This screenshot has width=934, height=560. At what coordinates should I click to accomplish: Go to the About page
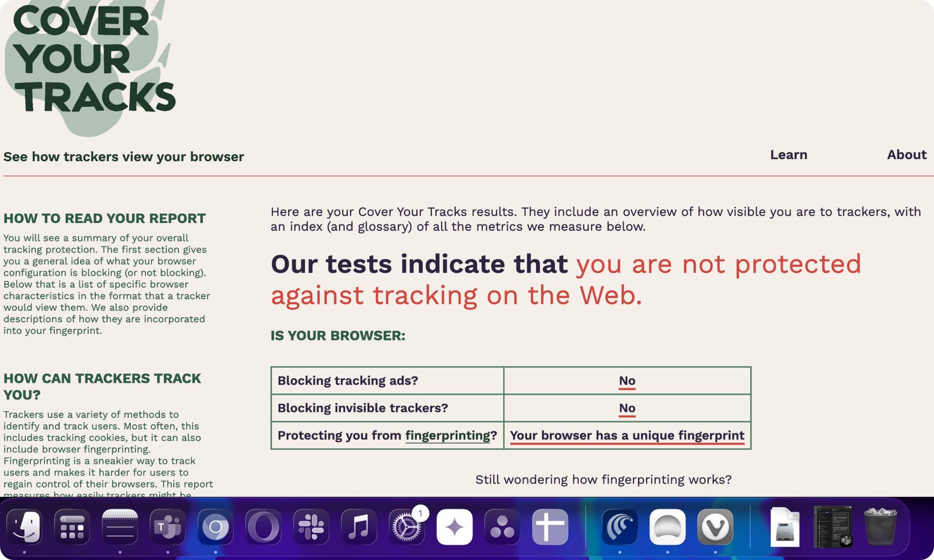click(x=906, y=155)
